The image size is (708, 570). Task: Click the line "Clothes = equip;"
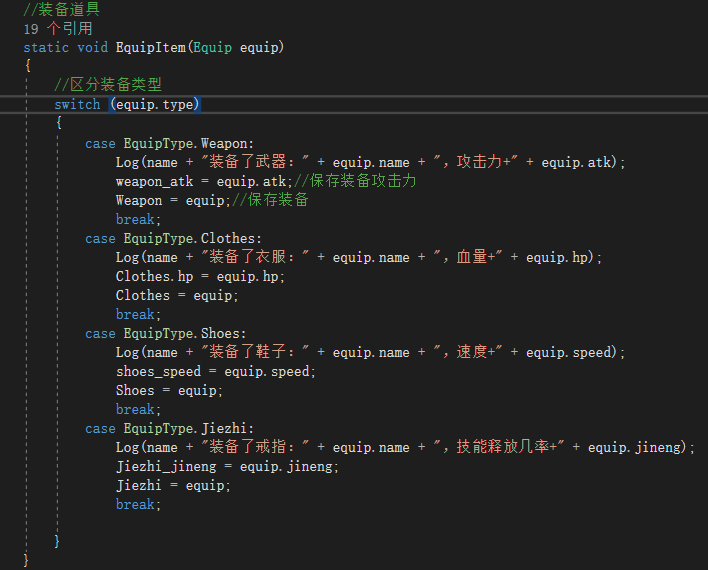(177, 295)
